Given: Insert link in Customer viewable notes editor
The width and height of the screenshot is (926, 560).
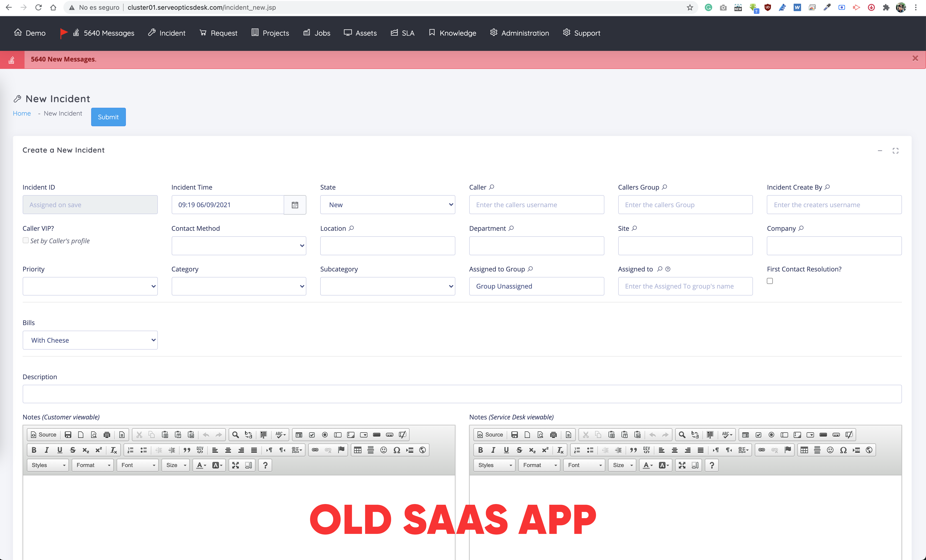Looking at the screenshot, I should [315, 450].
